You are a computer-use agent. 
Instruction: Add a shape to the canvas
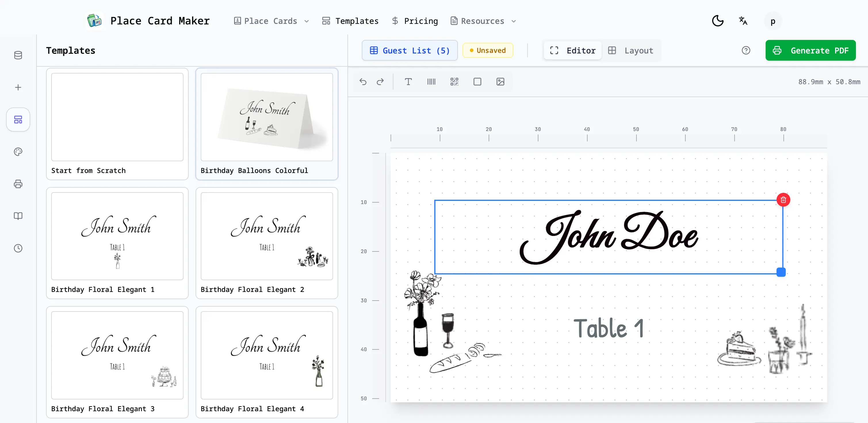477,82
